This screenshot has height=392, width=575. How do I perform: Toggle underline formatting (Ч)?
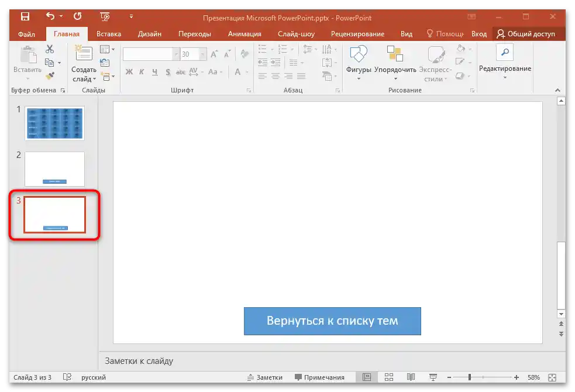pyautogui.click(x=154, y=72)
